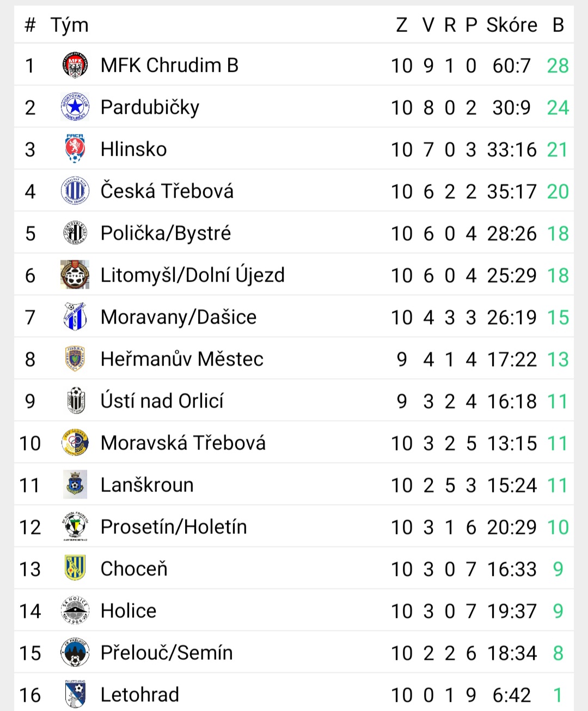
Task: Open the Polička/Bystré team name
Action: tap(166, 233)
